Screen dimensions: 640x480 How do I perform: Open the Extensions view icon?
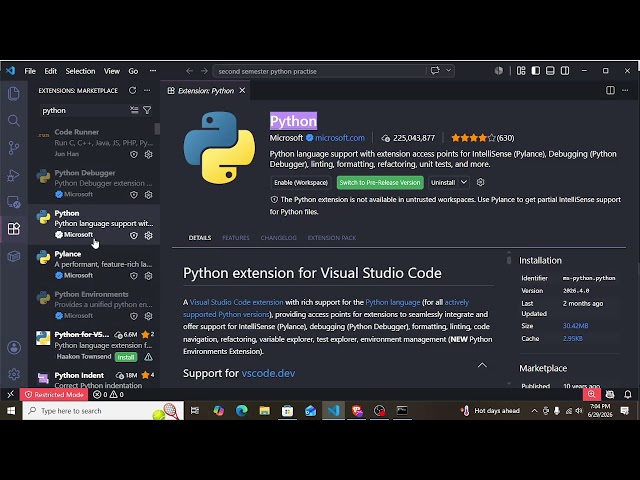(13, 229)
